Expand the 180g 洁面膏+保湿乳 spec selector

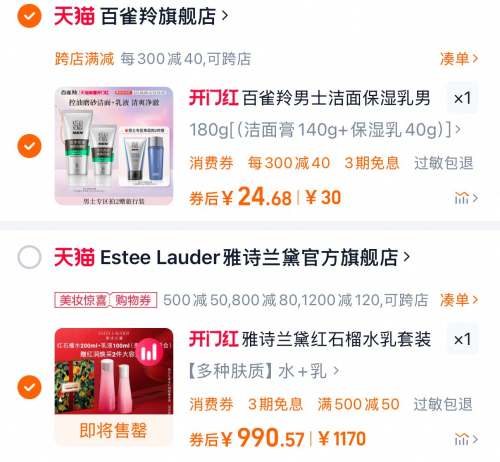(325, 130)
